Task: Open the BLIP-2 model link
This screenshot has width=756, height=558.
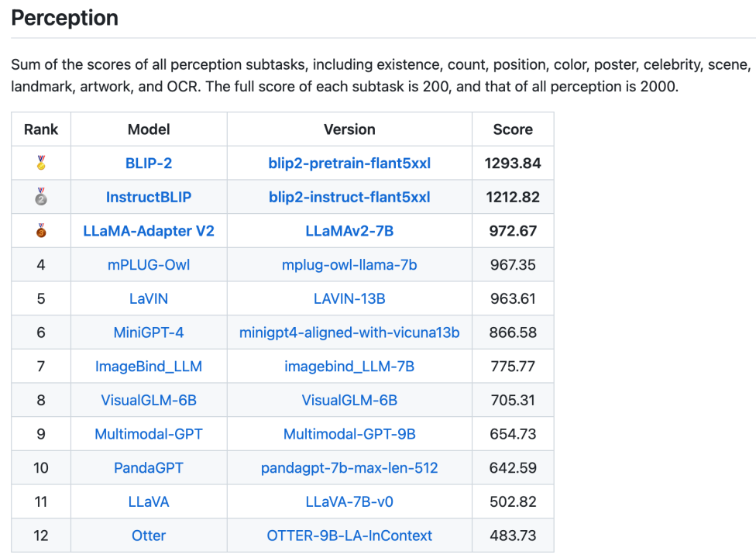Action: (148, 163)
